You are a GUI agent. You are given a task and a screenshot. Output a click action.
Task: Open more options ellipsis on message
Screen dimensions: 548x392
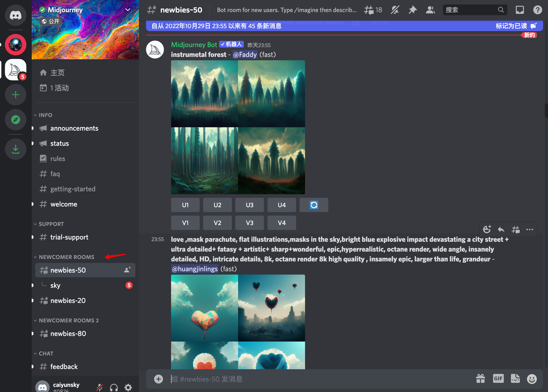click(x=530, y=229)
